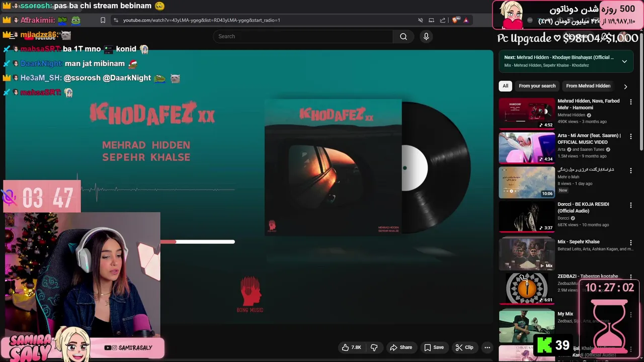Click the cast or picture-in-picture icon in address bar
The image size is (644, 362).
pos(431,20)
